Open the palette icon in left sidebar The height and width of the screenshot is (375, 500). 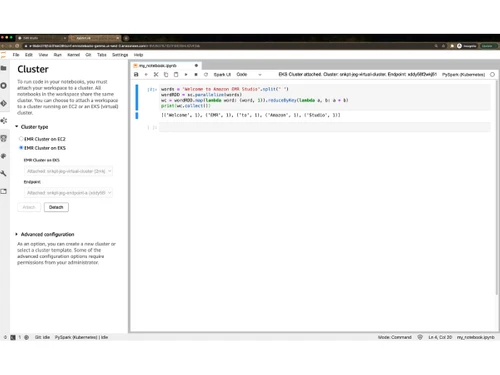(4, 156)
